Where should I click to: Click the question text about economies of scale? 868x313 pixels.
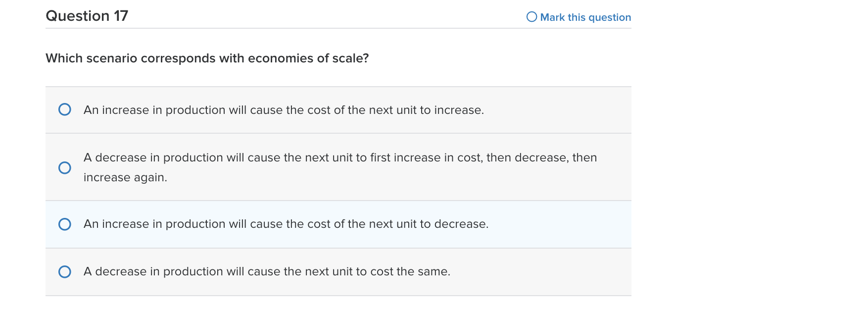207,58
